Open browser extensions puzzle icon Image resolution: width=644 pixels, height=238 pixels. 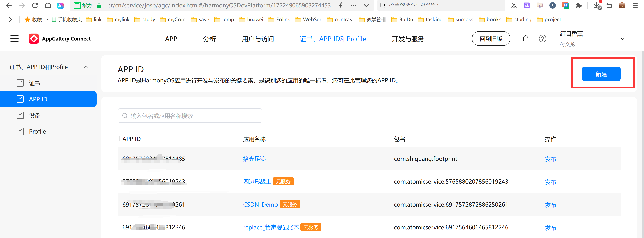pyautogui.click(x=578, y=5)
